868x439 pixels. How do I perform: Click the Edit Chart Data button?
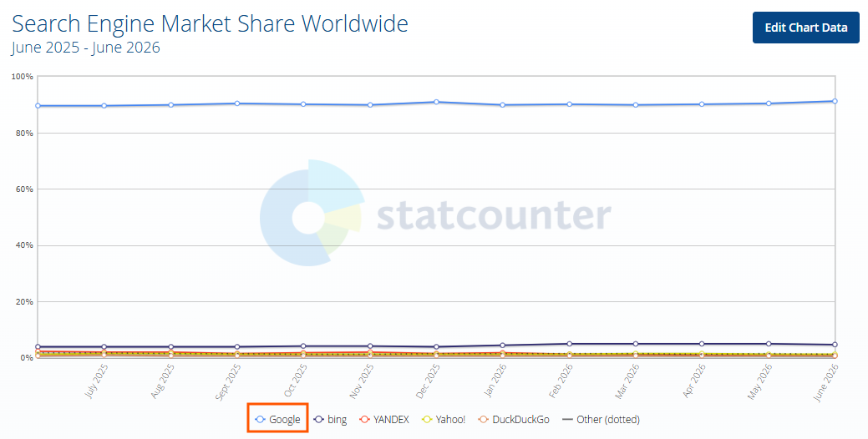pyautogui.click(x=806, y=28)
